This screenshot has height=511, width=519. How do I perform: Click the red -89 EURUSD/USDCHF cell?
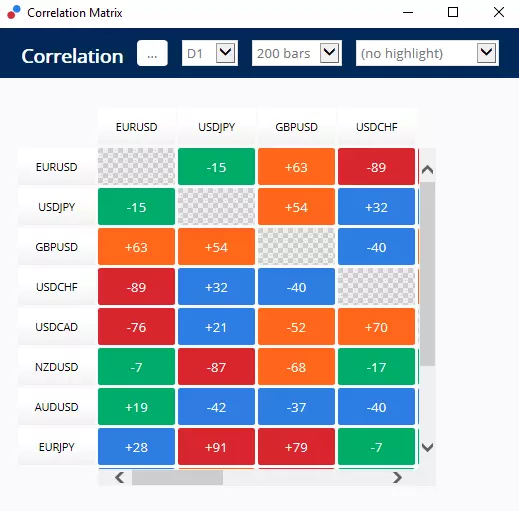pos(376,167)
